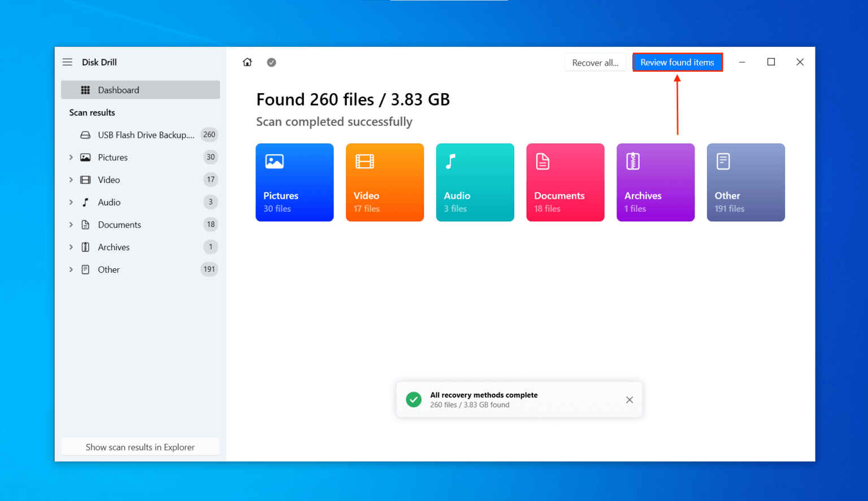Click the checkmark session icon beside Home
The image size is (868, 501).
point(271,62)
